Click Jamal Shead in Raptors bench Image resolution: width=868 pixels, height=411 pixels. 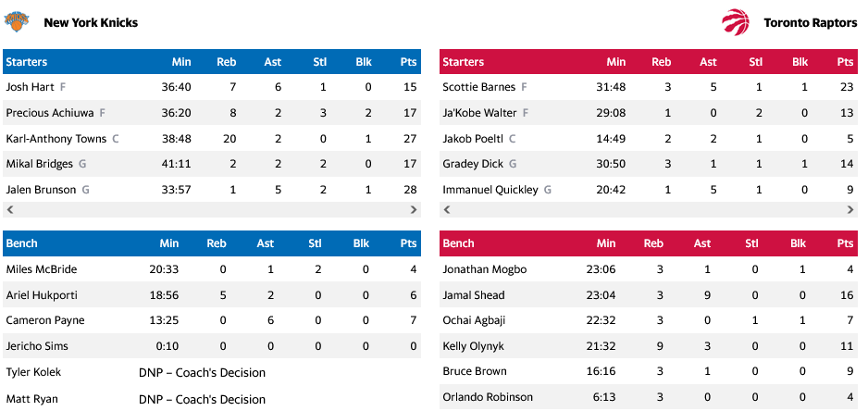click(474, 295)
